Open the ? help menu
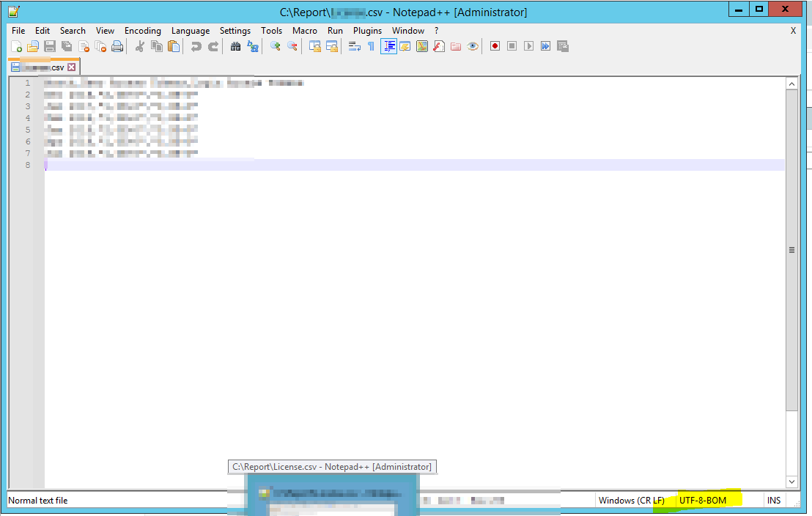The image size is (812, 516). 437,31
